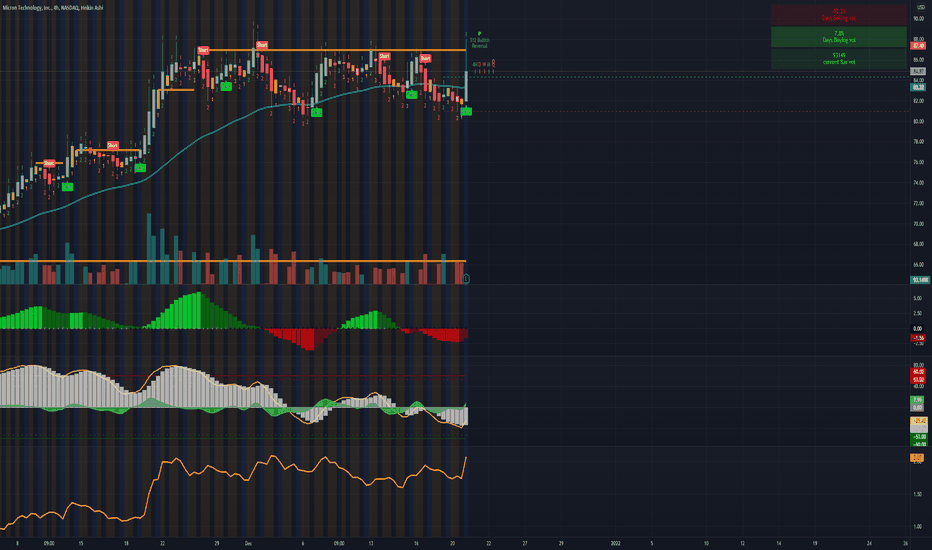Select the Days Buying vol green table cell
The width and height of the screenshot is (932, 550).
coord(839,37)
